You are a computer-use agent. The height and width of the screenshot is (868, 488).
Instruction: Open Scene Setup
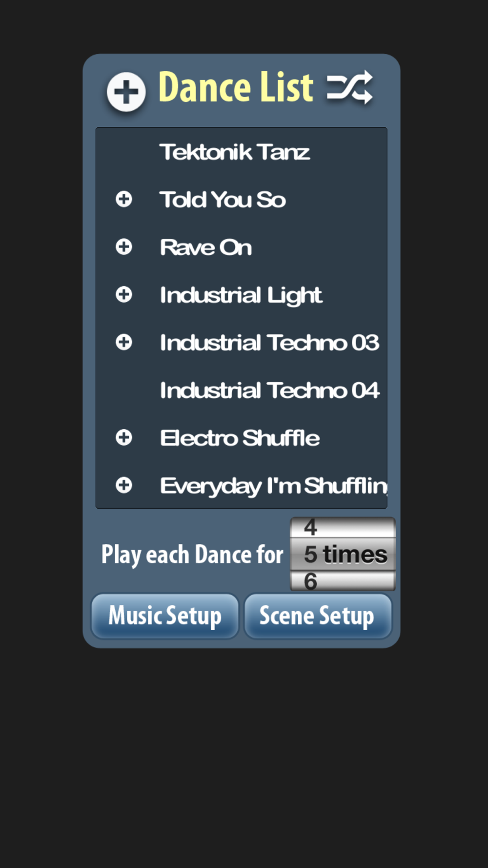[x=318, y=616]
